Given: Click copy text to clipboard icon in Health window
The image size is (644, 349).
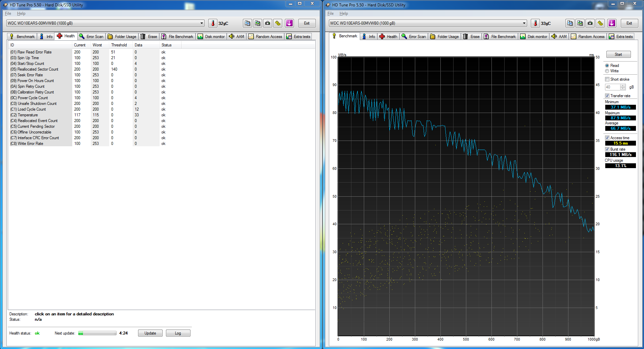Looking at the screenshot, I should [248, 23].
